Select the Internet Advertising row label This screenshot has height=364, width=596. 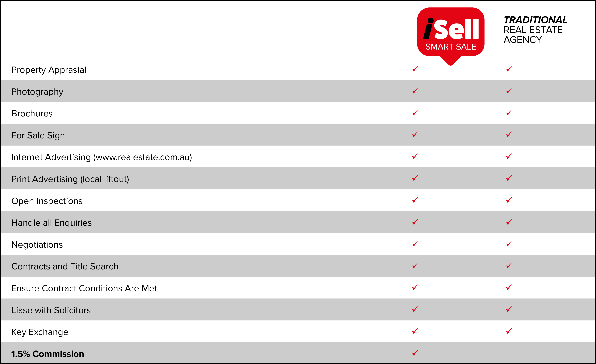pyautogui.click(x=102, y=157)
